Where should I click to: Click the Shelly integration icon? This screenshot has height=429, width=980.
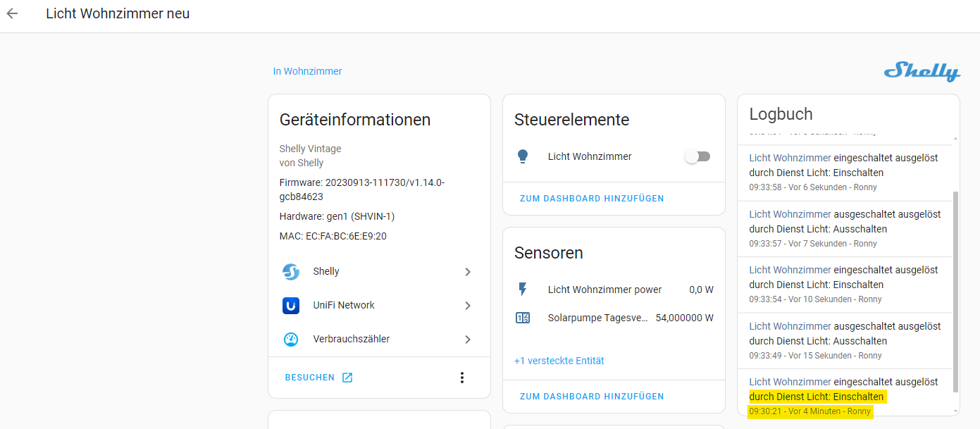coord(291,272)
